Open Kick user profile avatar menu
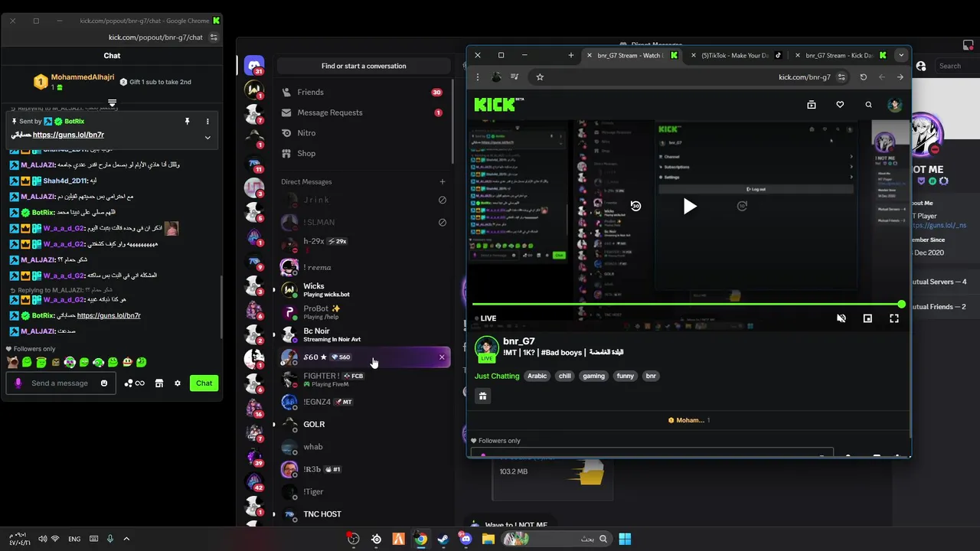This screenshot has width=980, height=551. pyautogui.click(x=894, y=105)
